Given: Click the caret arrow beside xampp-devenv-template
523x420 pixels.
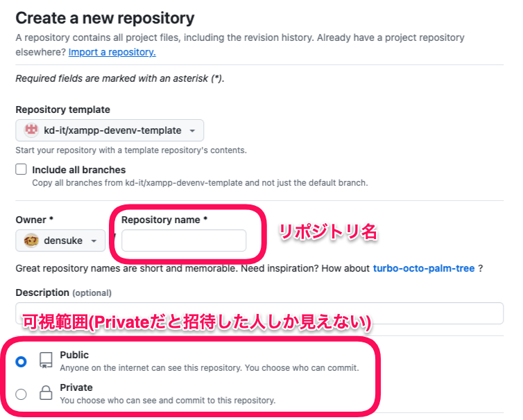Looking at the screenshot, I should click(192, 131).
